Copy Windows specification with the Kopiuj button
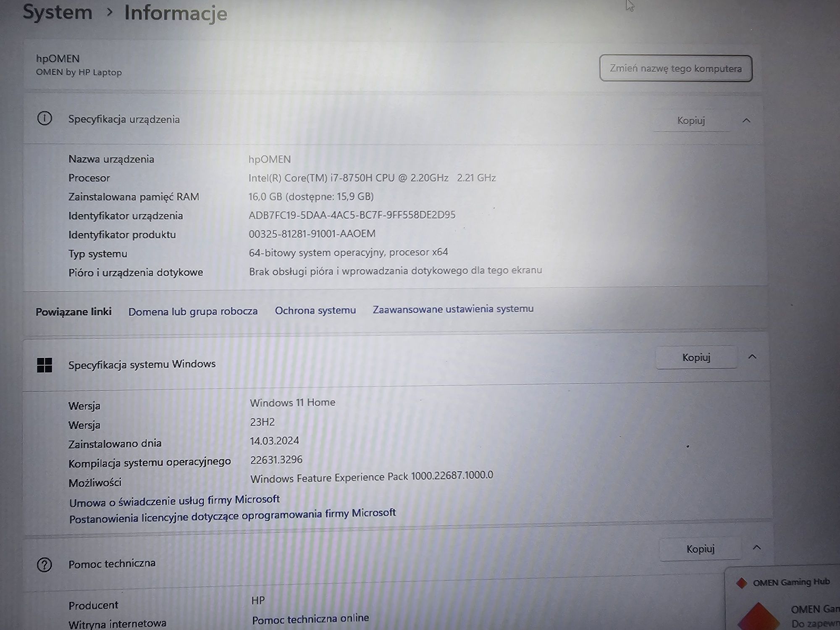The height and width of the screenshot is (630, 840). tap(696, 357)
